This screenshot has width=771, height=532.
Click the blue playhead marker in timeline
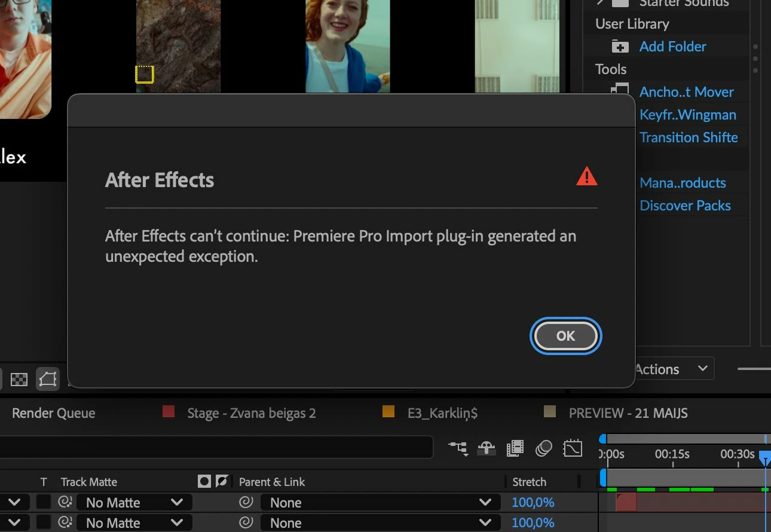(x=765, y=458)
